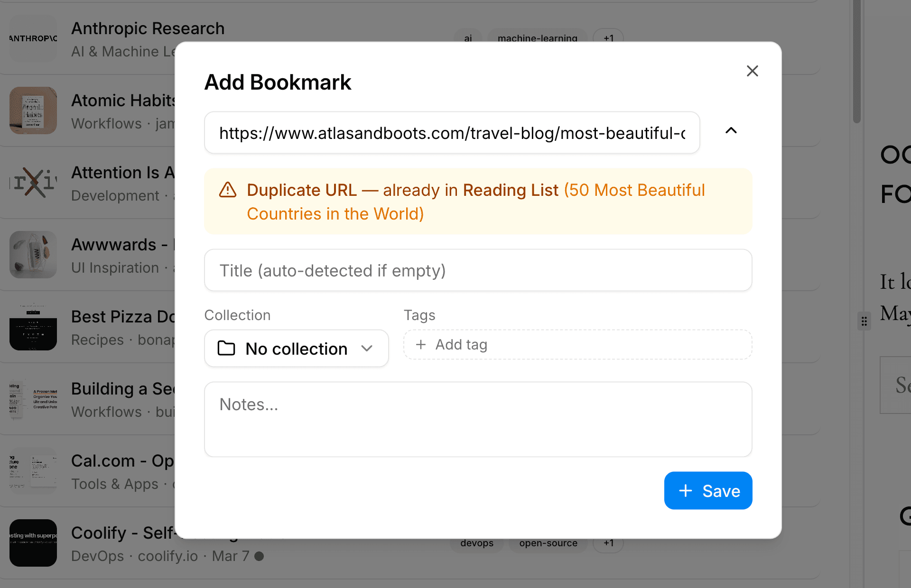Save the bookmark with the Save button
911x588 pixels.
(x=708, y=491)
